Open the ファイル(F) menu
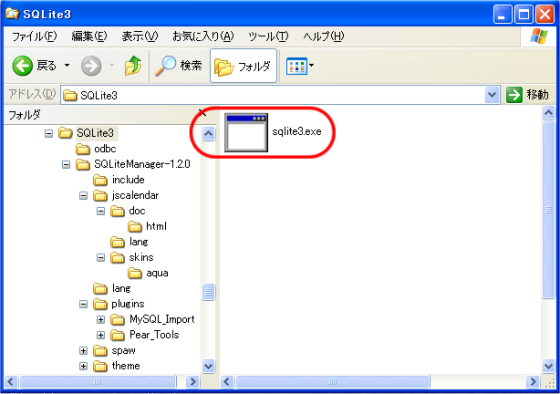Image resolution: width=560 pixels, height=394 pixels. tap(34, 36)
